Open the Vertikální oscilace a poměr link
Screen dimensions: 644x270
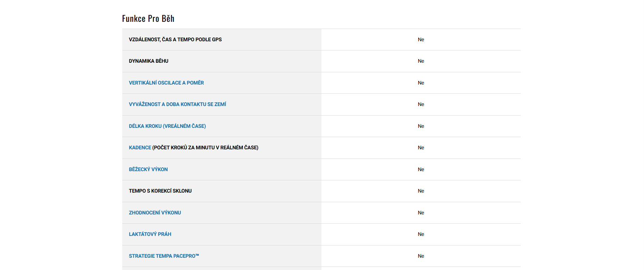click(x=166, y=83)
